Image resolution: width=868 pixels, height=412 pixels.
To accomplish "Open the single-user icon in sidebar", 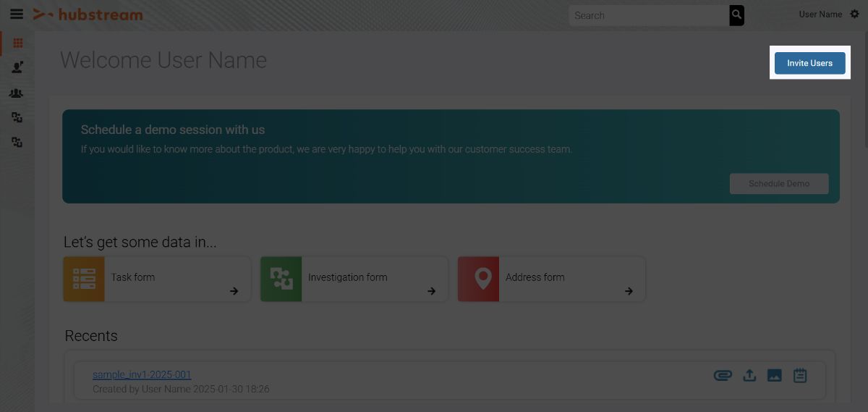I will click(x=17, y=67).
